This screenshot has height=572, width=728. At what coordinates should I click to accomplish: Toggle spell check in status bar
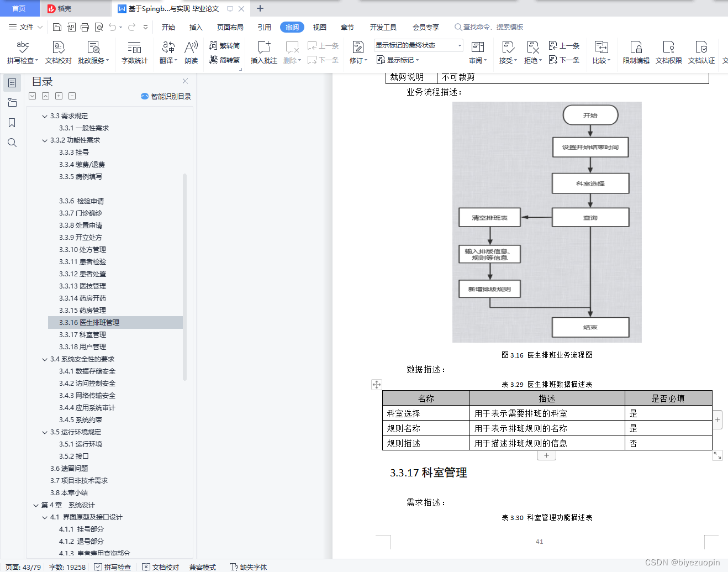point(113,567)
